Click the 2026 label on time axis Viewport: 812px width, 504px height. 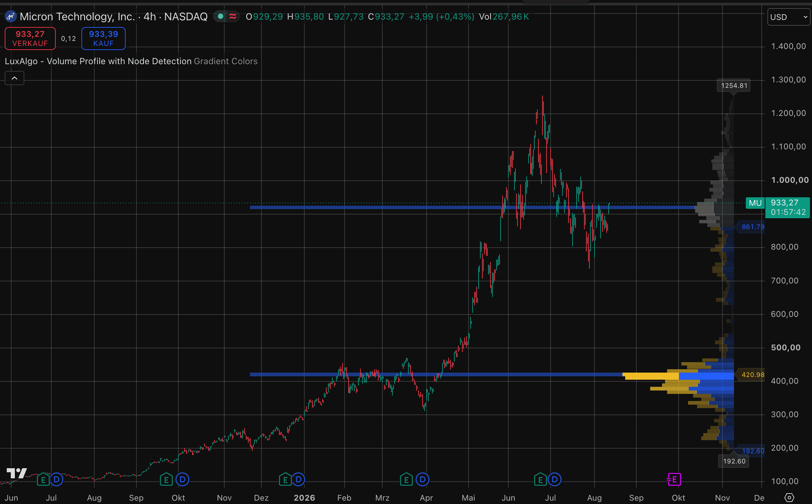304,498
